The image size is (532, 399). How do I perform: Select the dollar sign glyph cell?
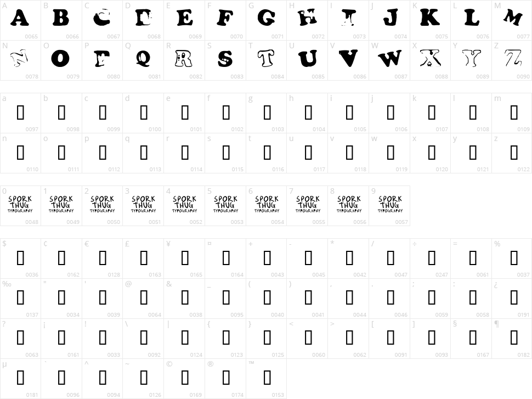pos(20,257)
